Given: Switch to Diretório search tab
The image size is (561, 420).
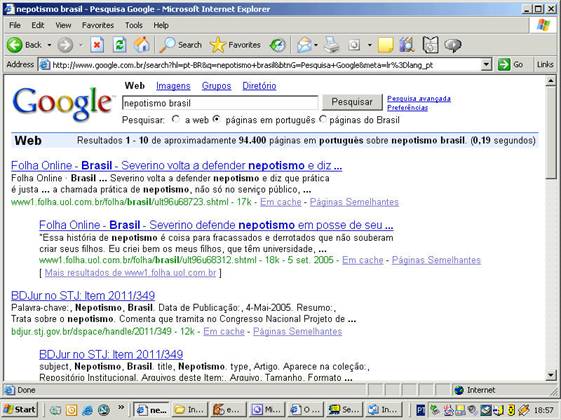Looking at the screenshot, I should [x=259, y=86].
